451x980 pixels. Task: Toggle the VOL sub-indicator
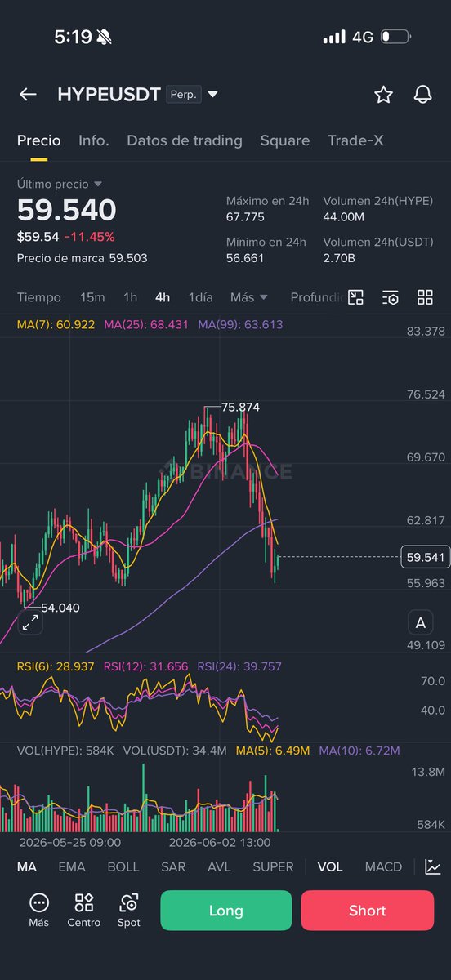click(x=330, y=867)
